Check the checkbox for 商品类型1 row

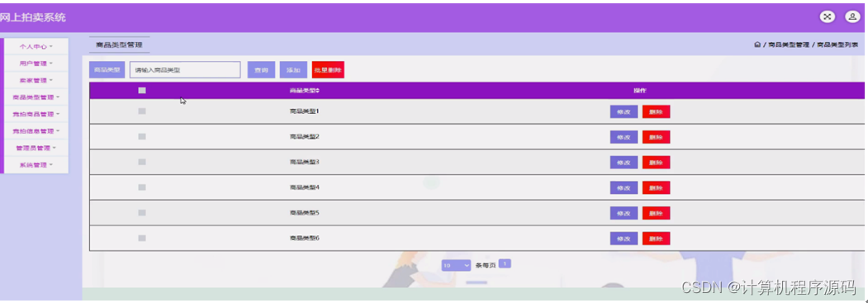pyautogui.click(x=142, y=111)
